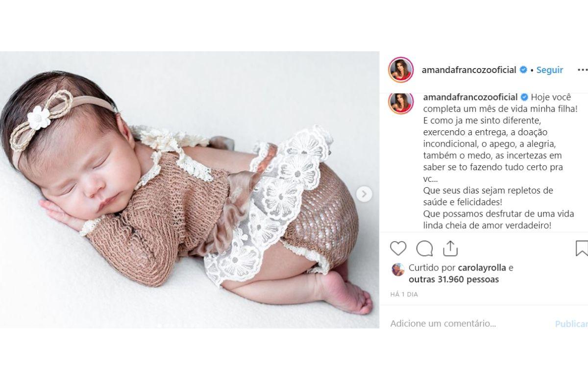Viewport: 588px width, 392px height.
Task: Click the verified badge in the header
Action: click(523, 70)
